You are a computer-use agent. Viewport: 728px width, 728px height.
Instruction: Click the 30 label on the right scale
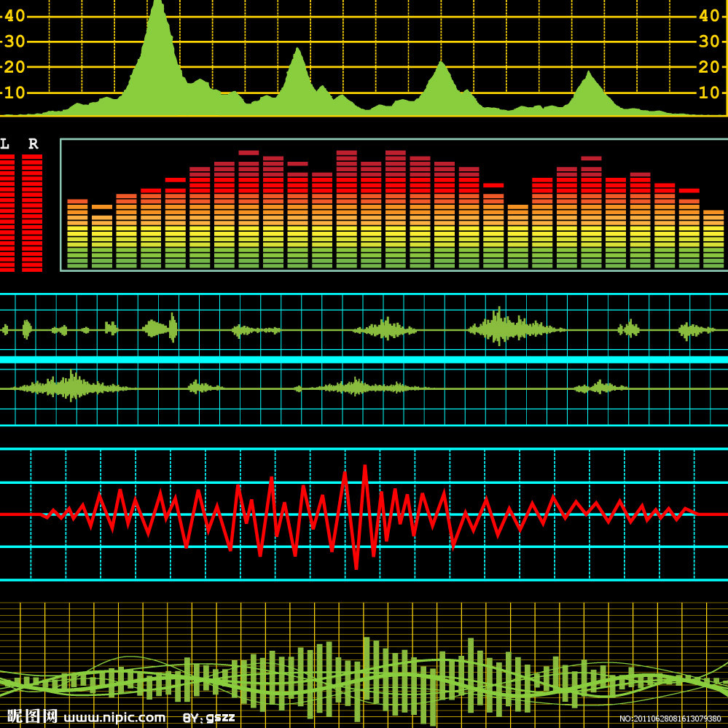[x=709, y=41]
